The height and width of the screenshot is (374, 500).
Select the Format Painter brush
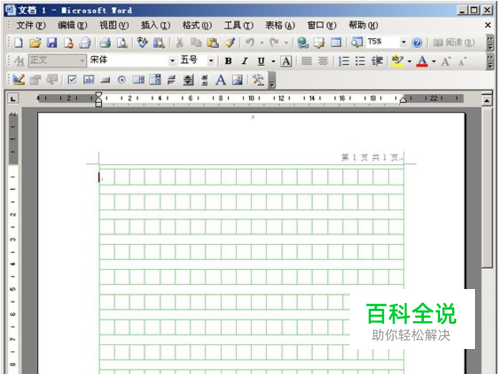click(230, 43)
